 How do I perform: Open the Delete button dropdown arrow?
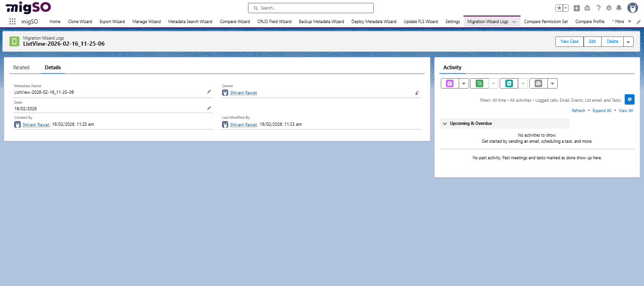point(628,41)
